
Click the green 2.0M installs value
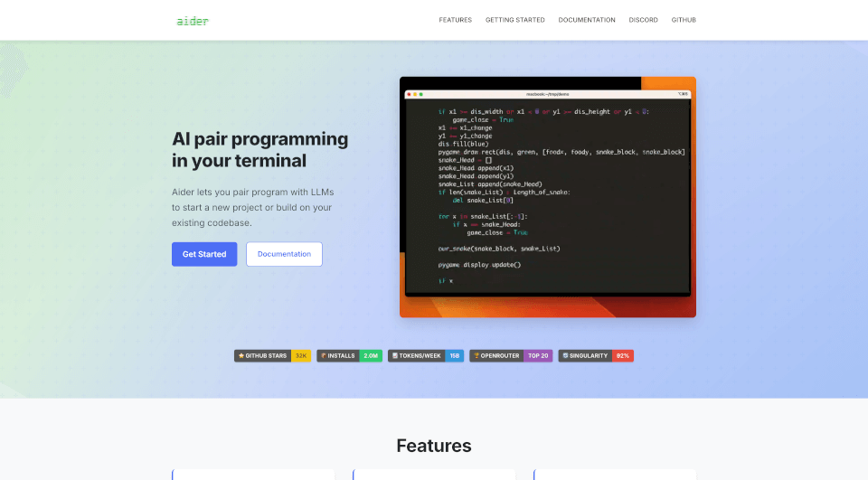[x=371, y=356]
